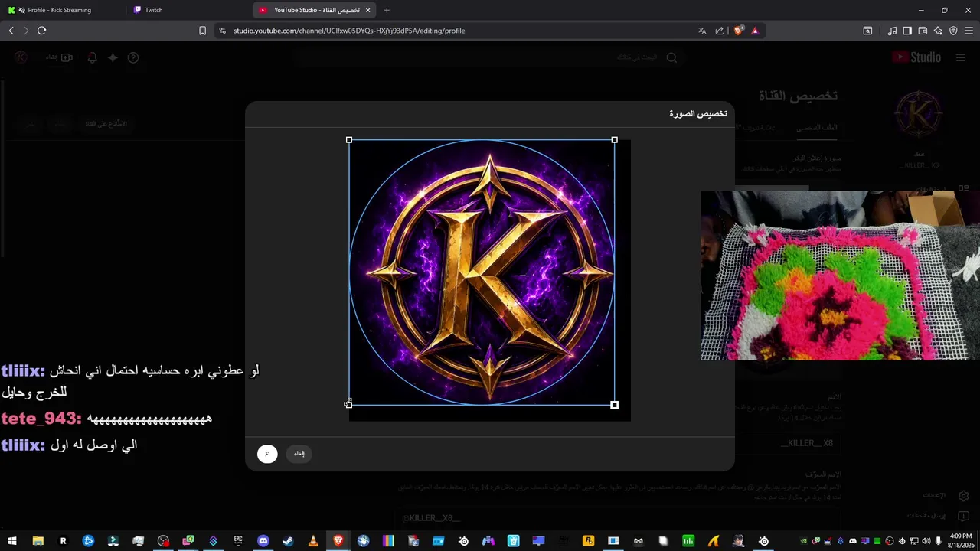Click the volume speaker icon in tray
Screen dimensions: 980x551
coord(926,541)
